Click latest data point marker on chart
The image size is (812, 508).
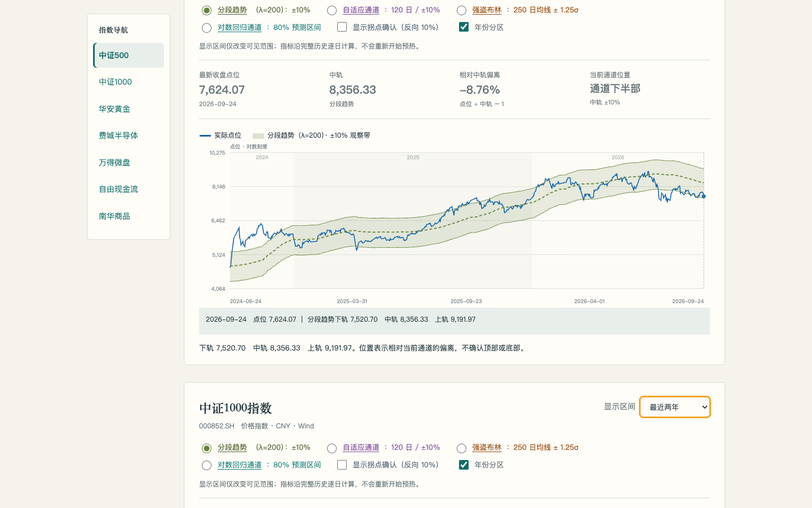click(704, 196)
